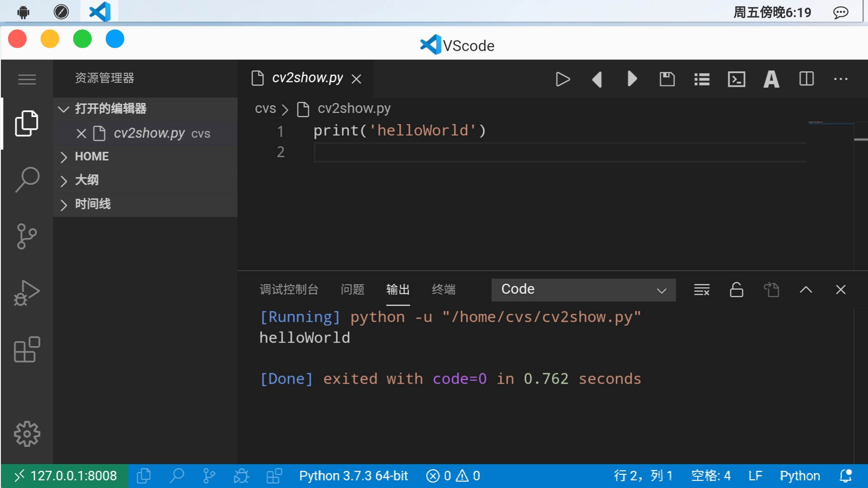The height and width of the screenshot is (488, 868).
Task: Click the save file icon in toolbar
Action: (x=667, y=79)
